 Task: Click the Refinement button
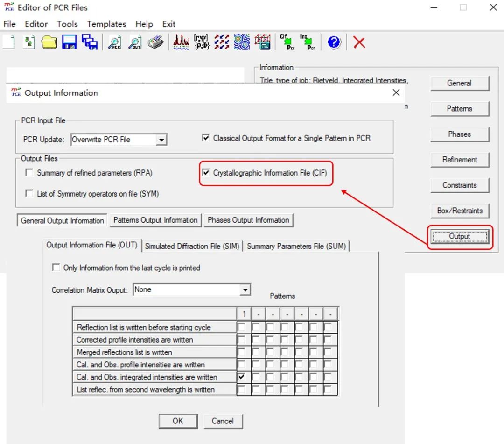[x=459, y=160]
